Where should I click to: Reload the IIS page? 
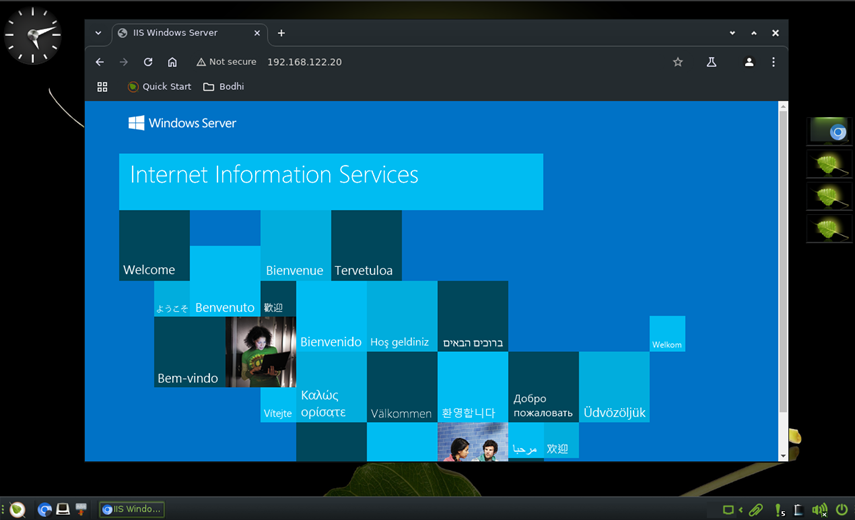[148, 62]
